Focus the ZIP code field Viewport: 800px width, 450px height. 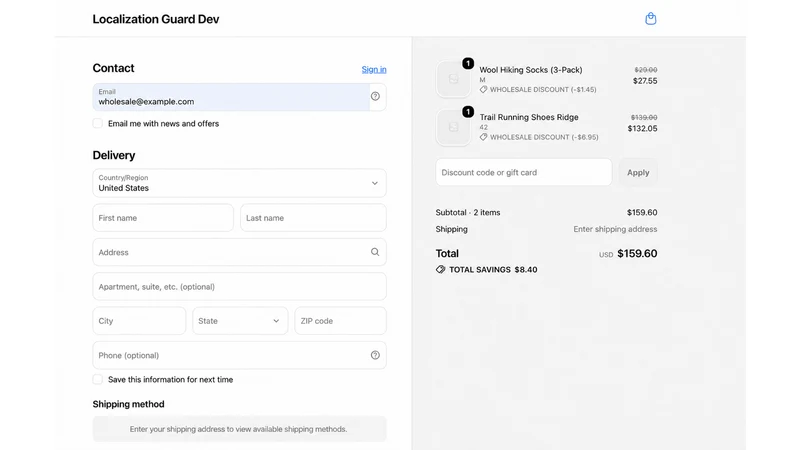(340, 321)
